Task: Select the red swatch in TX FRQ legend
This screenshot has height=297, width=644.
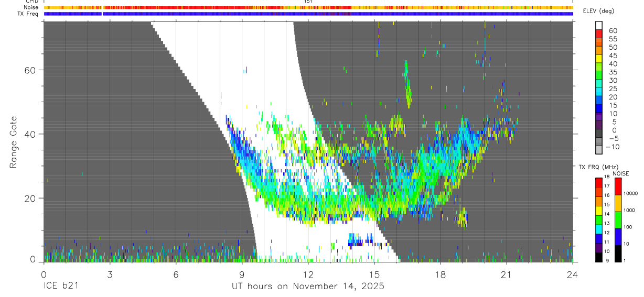Action: (x=599, y=182)
